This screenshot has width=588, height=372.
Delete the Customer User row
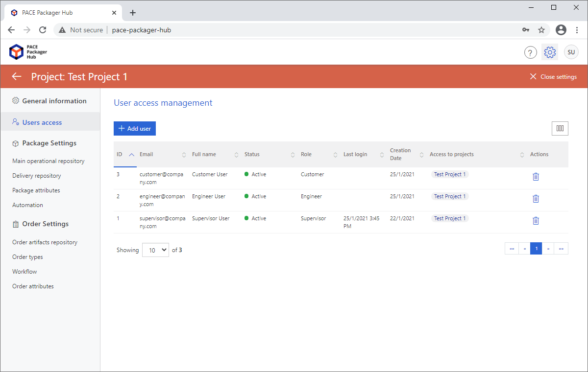click(536, 177)
